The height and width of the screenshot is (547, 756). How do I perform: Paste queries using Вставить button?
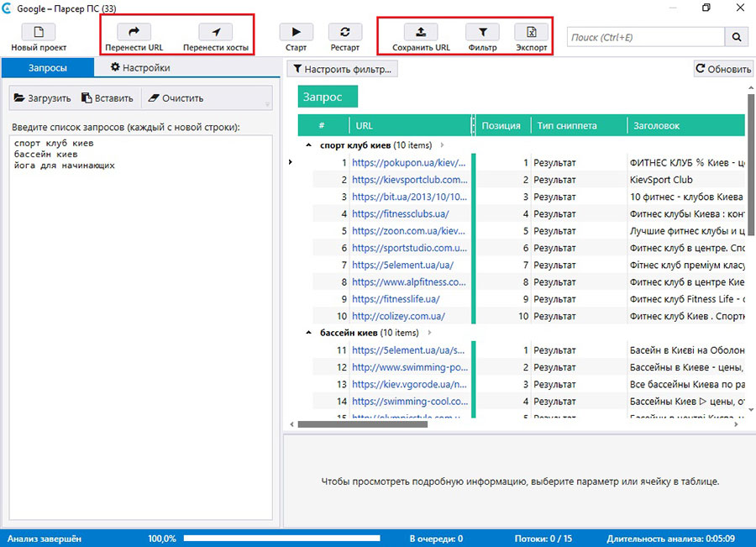(107, 98)
